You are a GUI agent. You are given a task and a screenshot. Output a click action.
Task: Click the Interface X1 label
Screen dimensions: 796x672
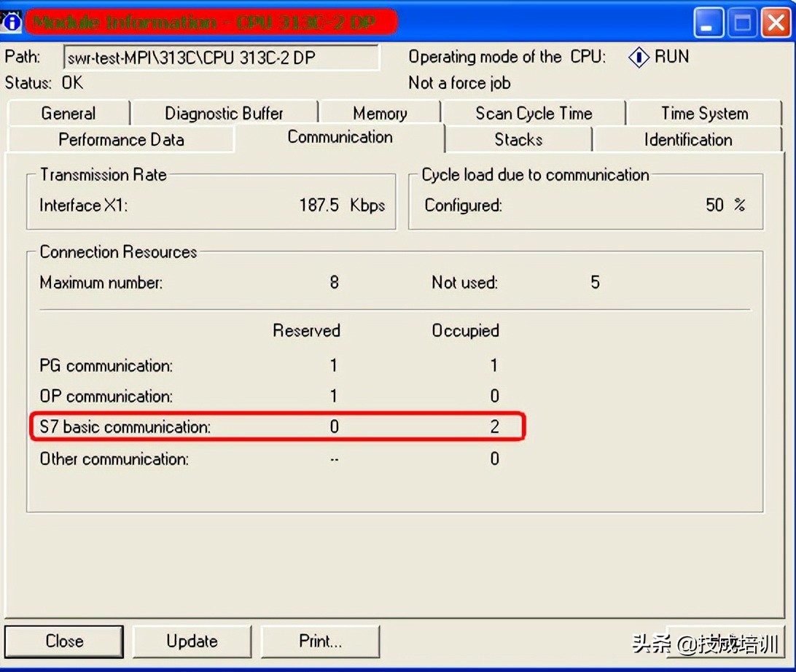pyautogui.click(x=84, y=205)
